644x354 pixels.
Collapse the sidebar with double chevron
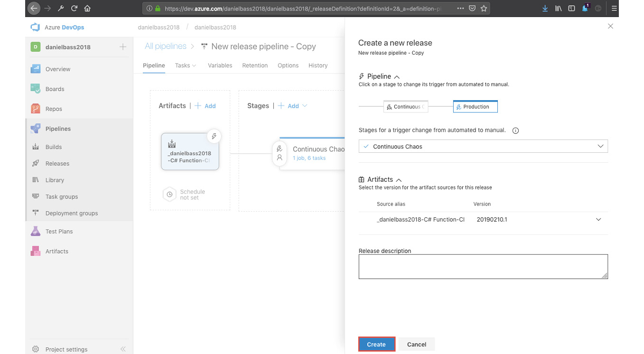point(123,349)
